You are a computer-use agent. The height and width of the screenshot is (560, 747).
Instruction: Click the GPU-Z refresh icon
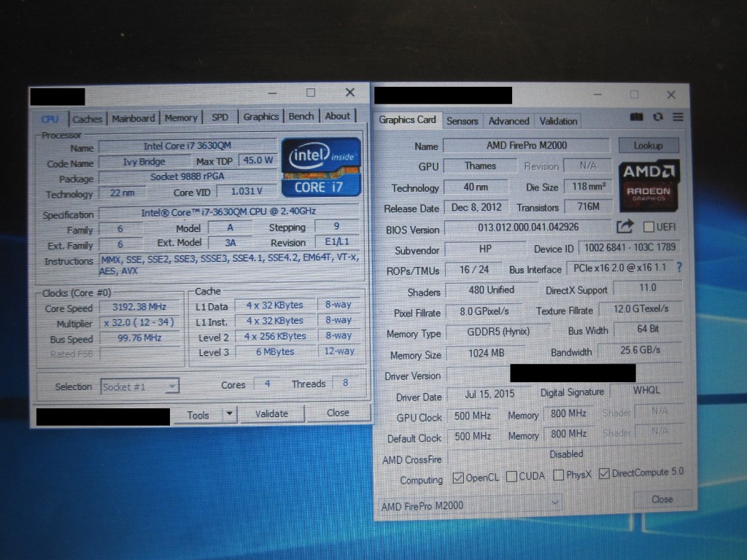click(x=658, y=117)
